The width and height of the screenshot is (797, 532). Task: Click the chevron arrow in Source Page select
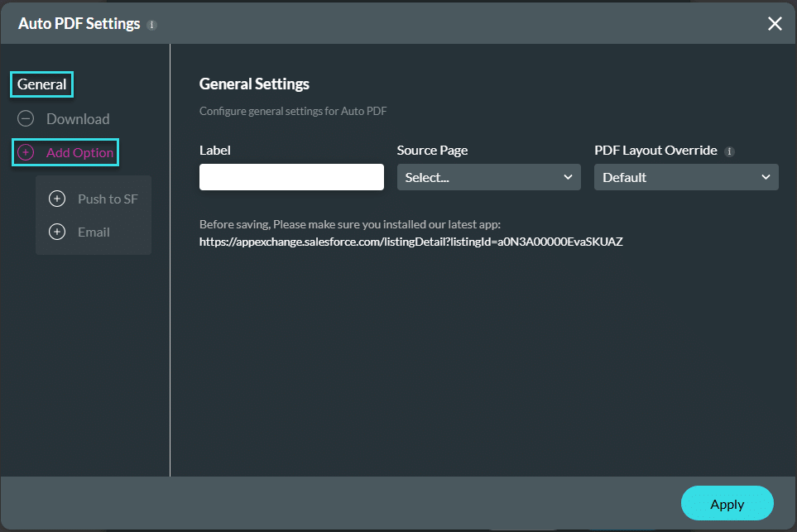tap(568, 177)
